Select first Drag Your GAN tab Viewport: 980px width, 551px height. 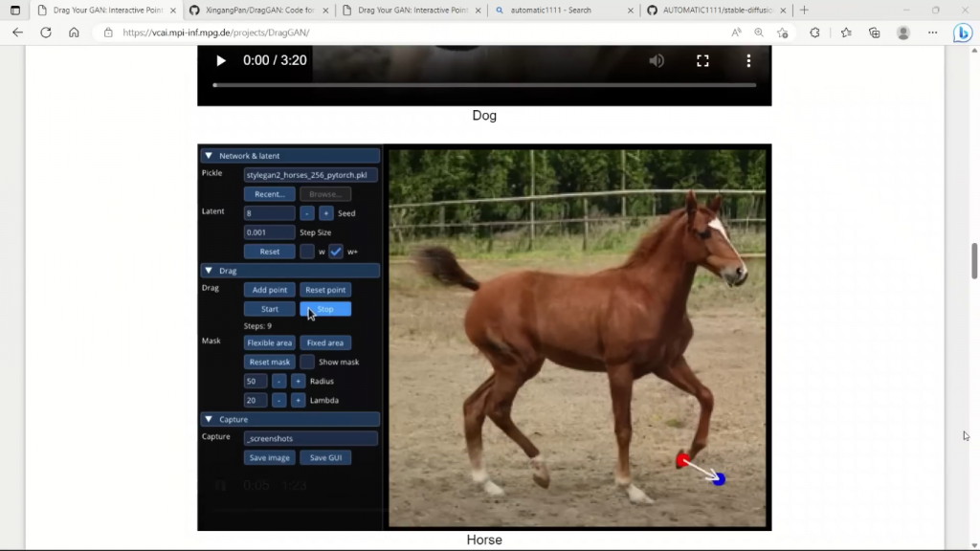point(106,10)
